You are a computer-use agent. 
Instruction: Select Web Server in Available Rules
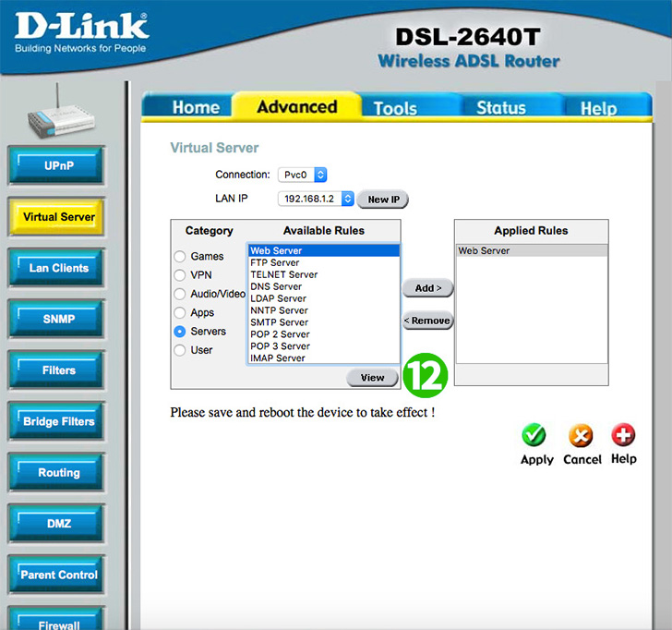click(x=324, y=250)
